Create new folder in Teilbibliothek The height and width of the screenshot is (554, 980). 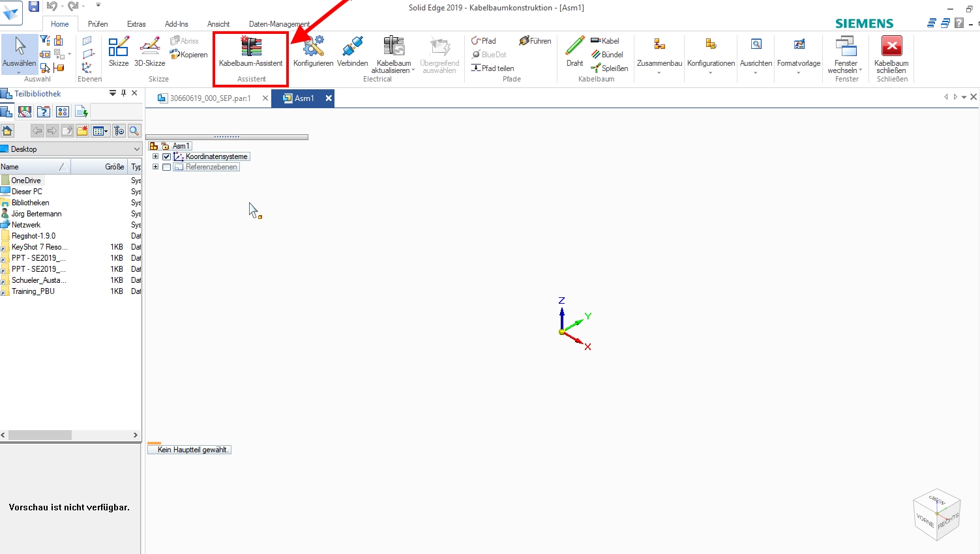point(82,130)
